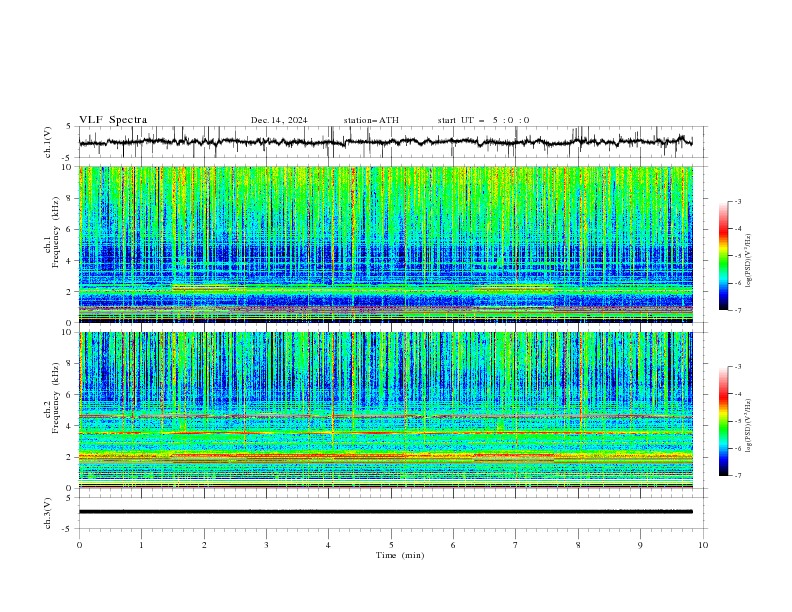
Task: Click the time axis tick label "10"
Action: [703, 545]
